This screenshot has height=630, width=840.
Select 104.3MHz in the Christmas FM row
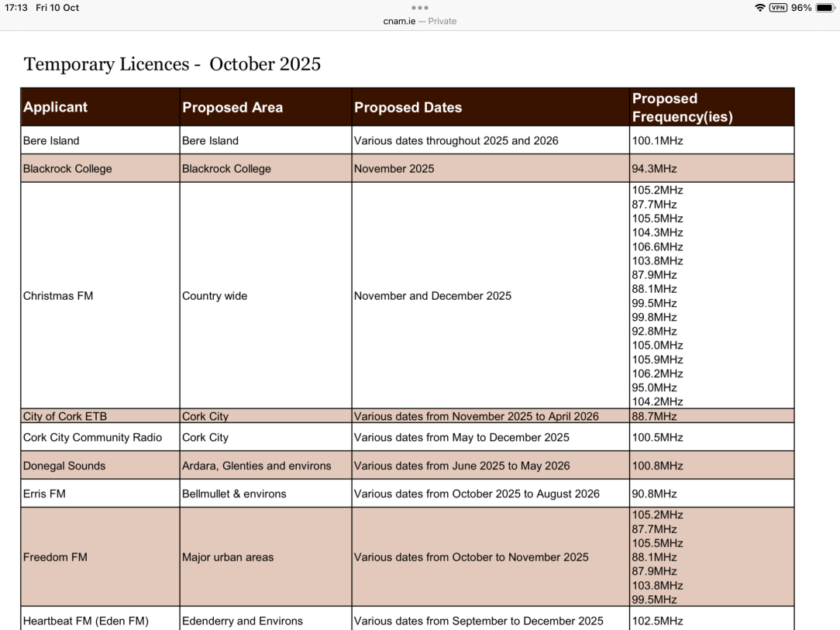coord(657,232)
